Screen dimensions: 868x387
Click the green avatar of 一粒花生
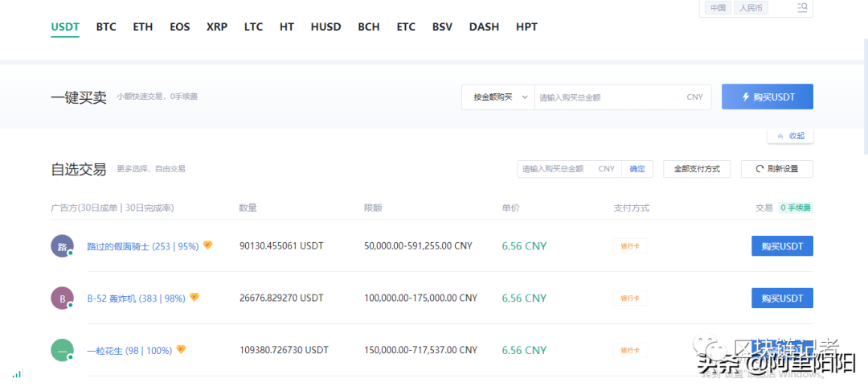coord(62,351)
